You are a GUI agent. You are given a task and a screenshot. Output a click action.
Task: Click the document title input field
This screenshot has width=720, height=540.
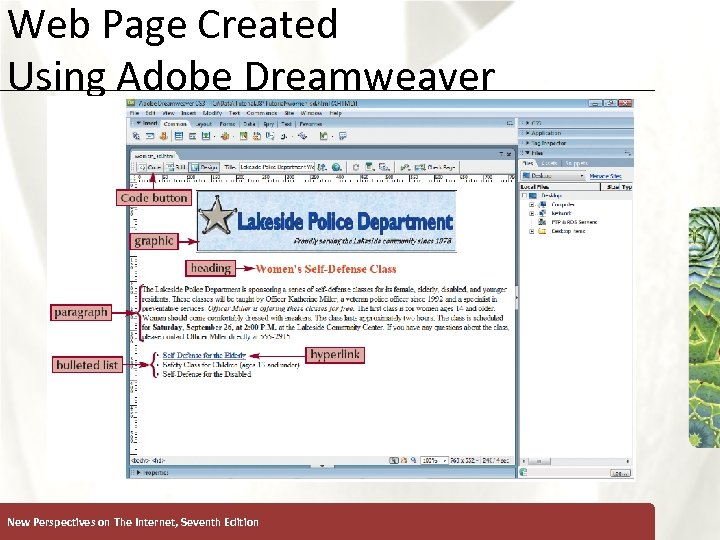coord(277,167)
